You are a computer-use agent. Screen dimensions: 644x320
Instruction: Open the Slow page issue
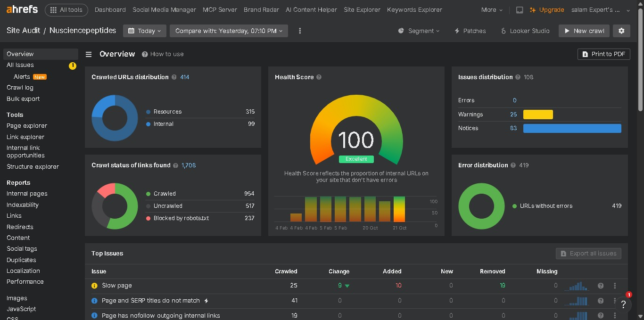pyautogui.click(x=117, y=286)
